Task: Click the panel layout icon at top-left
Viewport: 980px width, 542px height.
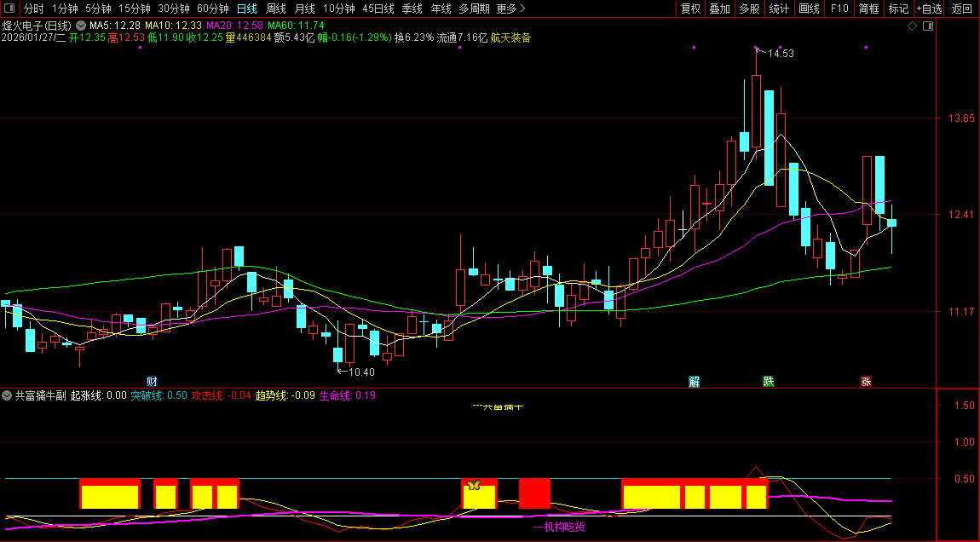Action: point(9,9)
